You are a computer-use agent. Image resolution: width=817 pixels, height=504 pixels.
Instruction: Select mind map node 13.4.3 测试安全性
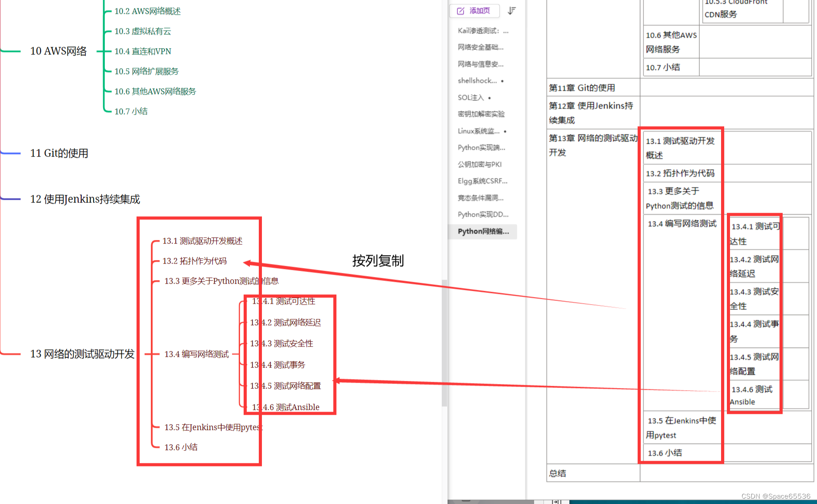[x=281, y=343]
